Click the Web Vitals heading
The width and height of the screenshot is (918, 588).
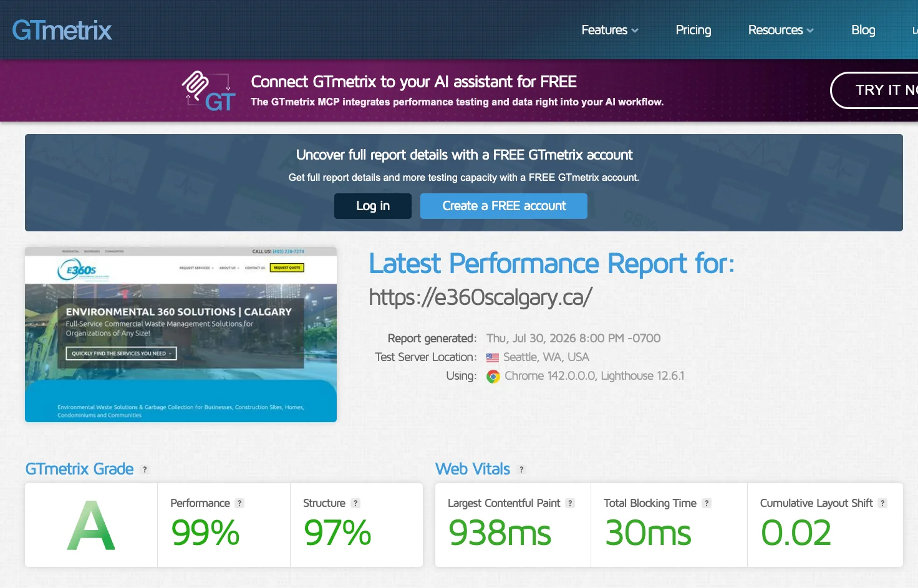(x=473, y=469)
